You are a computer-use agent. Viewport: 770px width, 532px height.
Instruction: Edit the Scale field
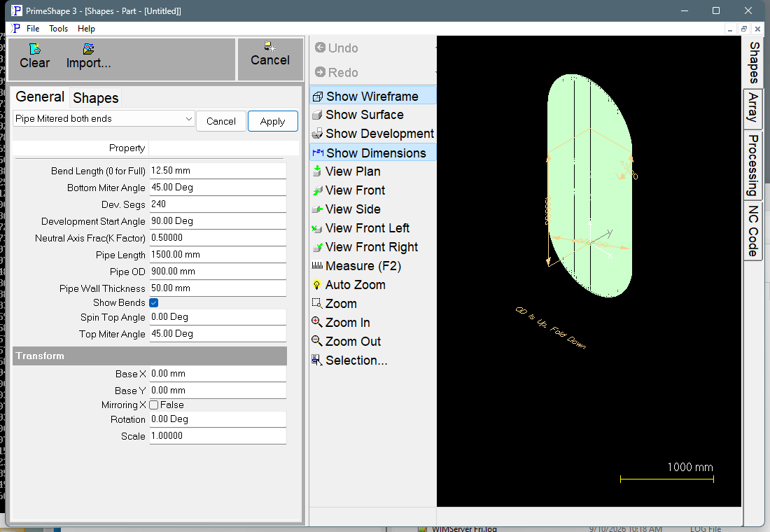point(218,435)
